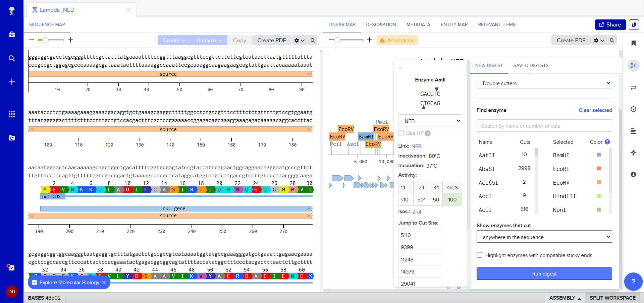
Task: Expand the Double cutters dropdown
Action: (544, 83)
